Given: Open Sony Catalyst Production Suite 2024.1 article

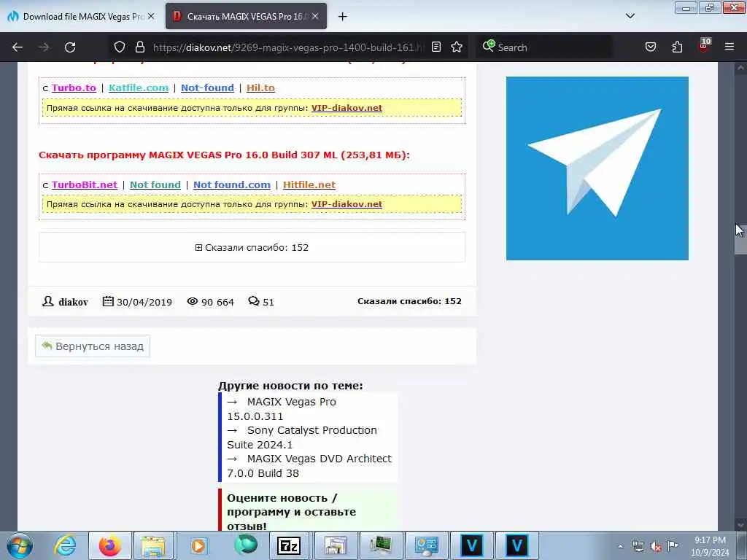Looking at the screenshot, I should coord(302,437).
